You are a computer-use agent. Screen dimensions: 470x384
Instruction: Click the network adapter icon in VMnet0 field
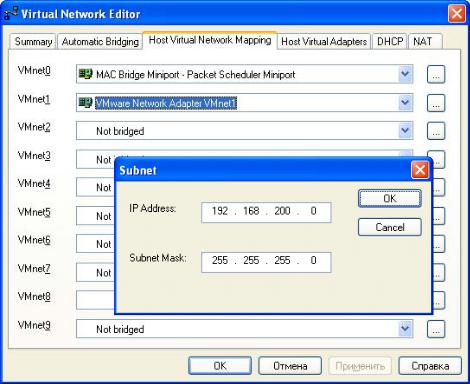pos(85,74)
